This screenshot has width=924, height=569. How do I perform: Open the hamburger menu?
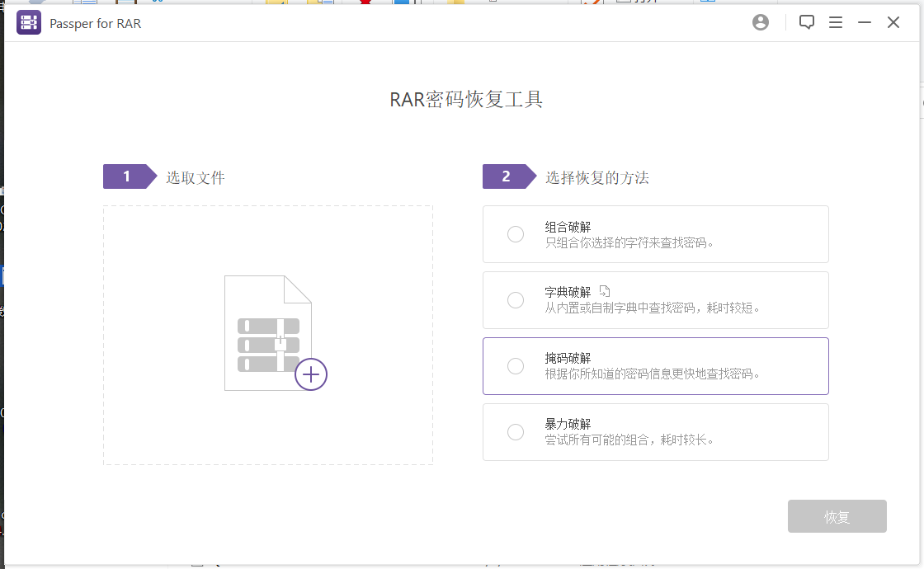click(836, 22)
